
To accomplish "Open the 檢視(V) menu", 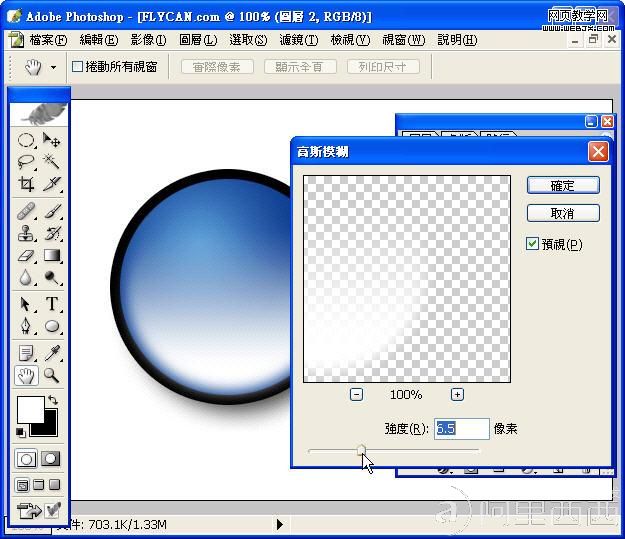I will [x=350, y=40].
